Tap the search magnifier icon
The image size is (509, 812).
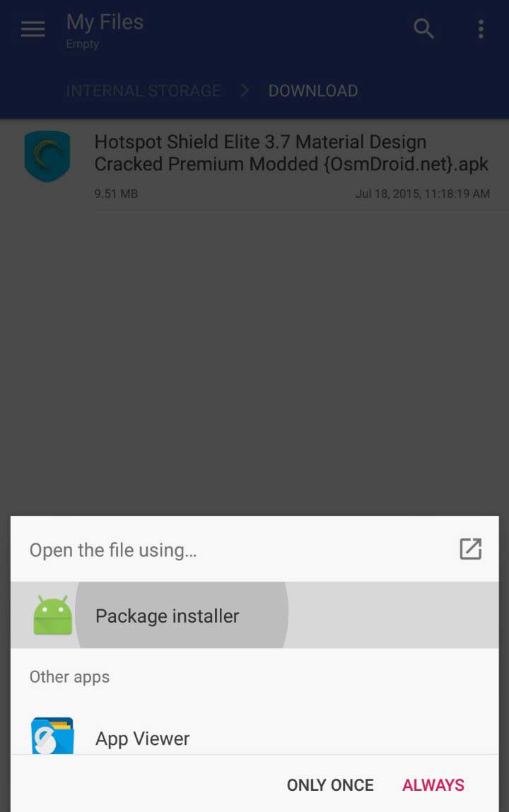click(x=423, y=28)
